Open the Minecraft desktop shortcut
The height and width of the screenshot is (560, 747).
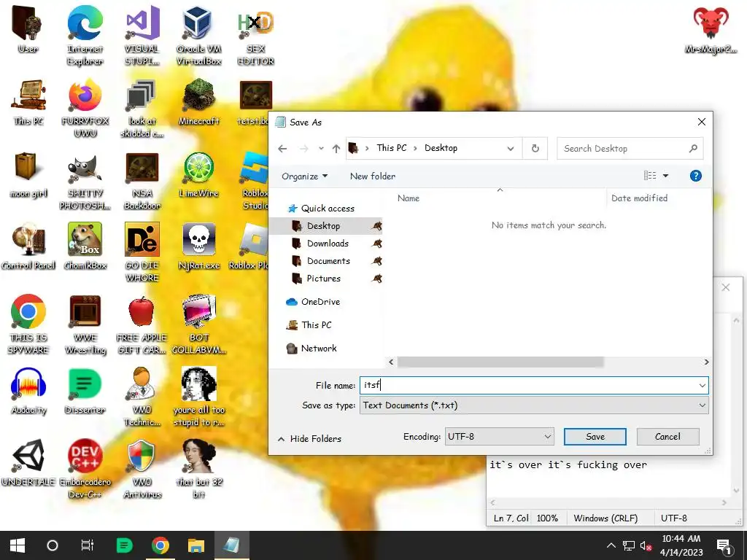(x=198, y=102)
